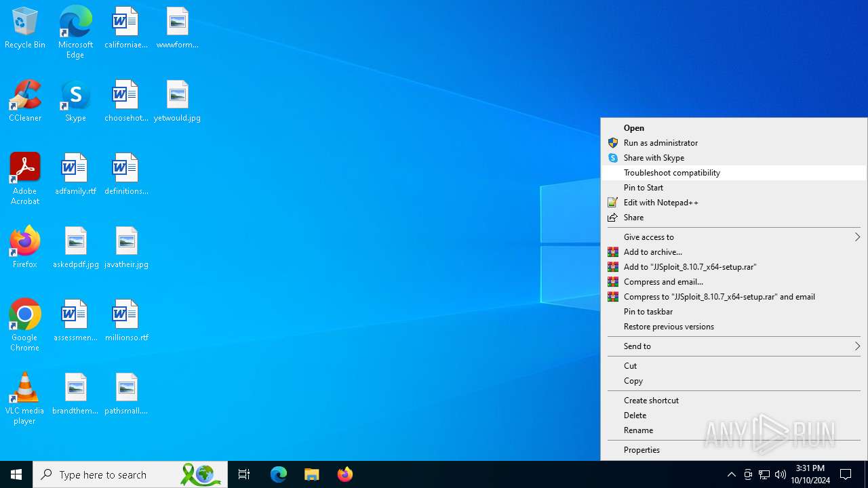Choose Properties in the context menu

pyautogui.click(x=734, y=450)
